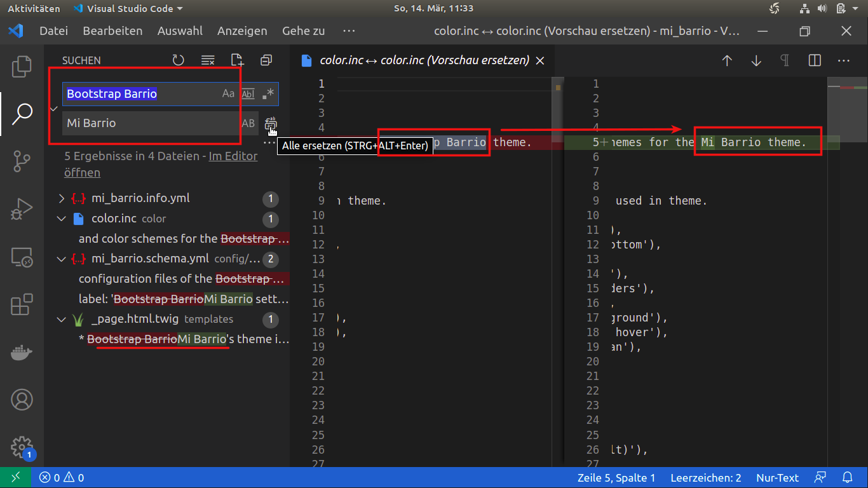Show errors and warnings in status bar
868x488 pixels.
click(x=62, y=478)
